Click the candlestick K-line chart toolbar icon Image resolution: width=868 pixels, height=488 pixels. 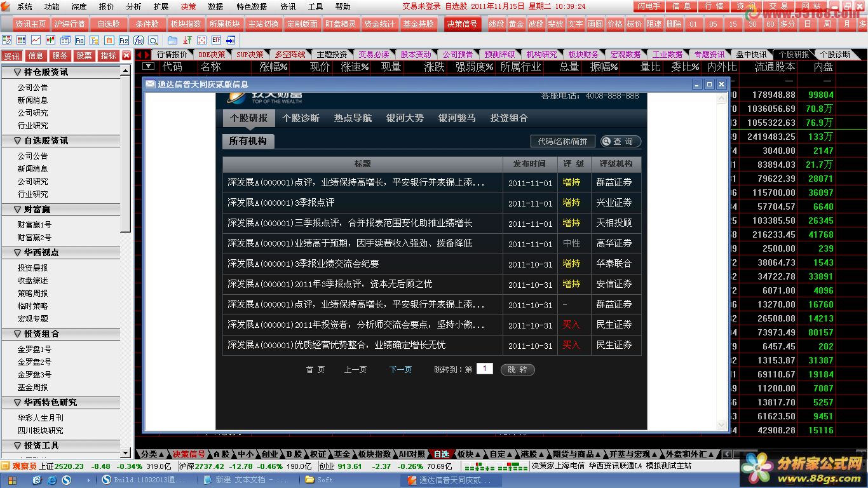click(50, 40)
